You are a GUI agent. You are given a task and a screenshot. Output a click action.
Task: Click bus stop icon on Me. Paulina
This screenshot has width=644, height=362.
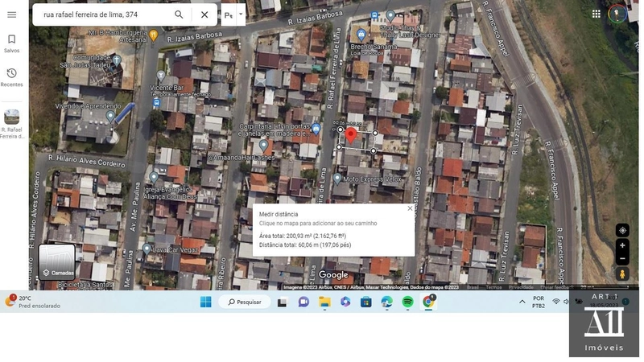point(156,103)
